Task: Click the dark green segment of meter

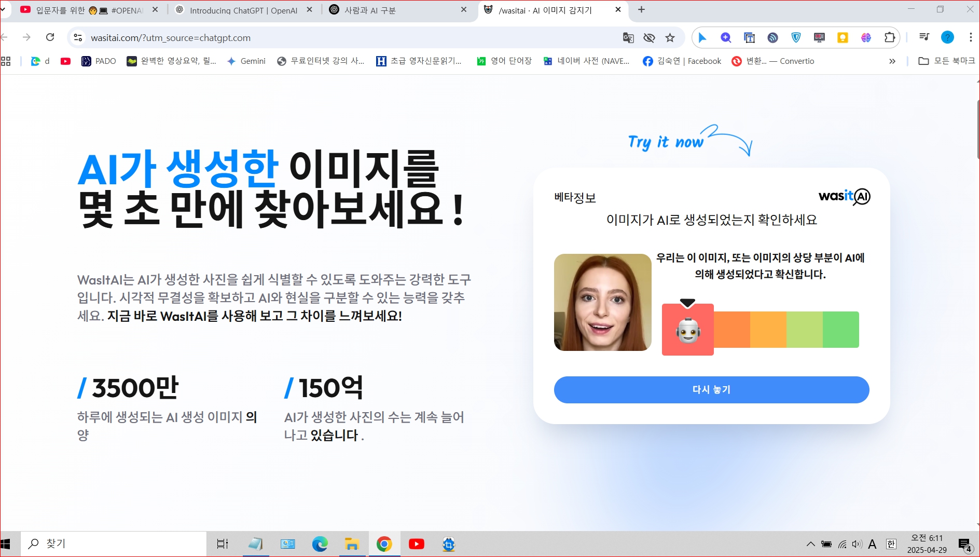Action: (841, 330)
